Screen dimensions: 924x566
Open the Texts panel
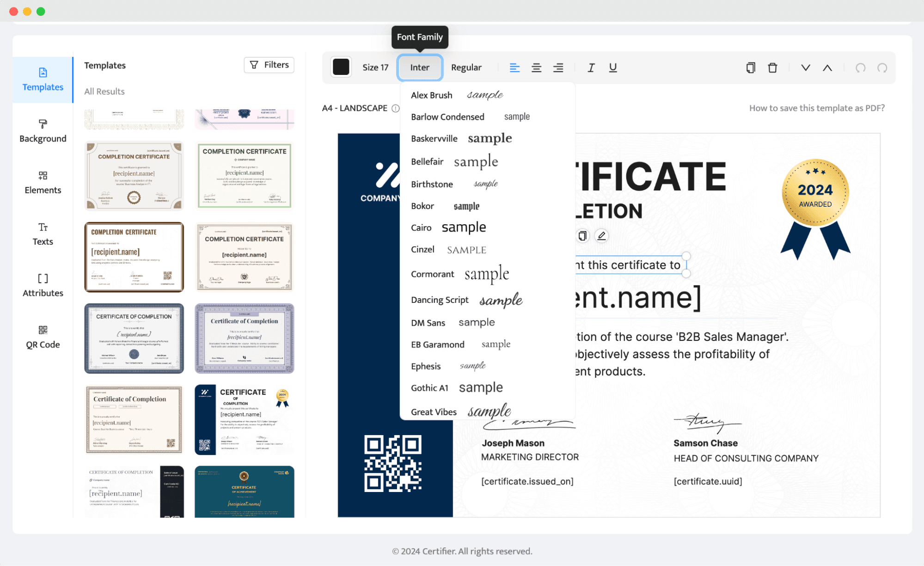[x=43, y=234]
